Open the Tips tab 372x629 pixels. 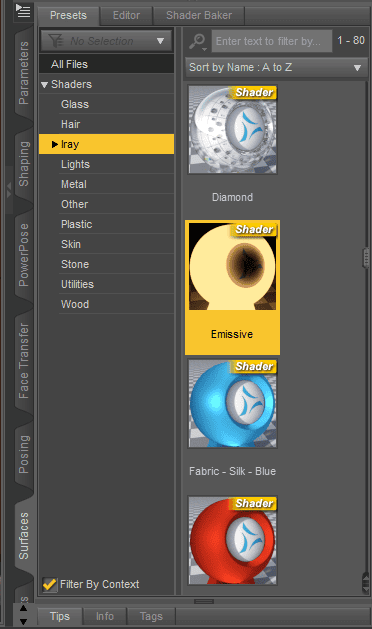pyautogui.click(x=60, y=616)
